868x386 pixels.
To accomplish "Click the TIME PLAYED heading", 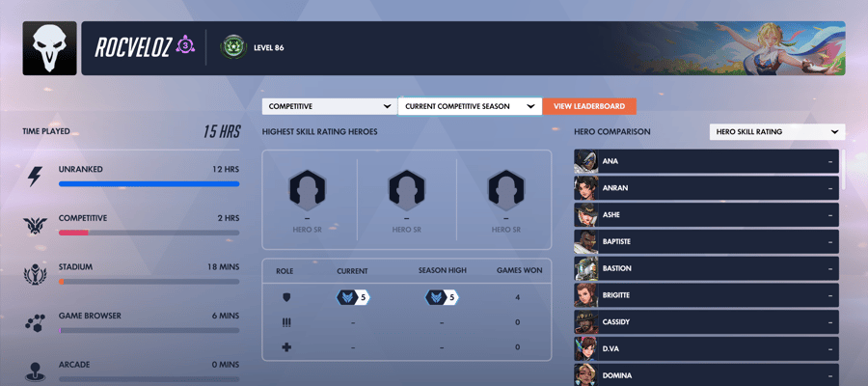I will tap(46, 132).
